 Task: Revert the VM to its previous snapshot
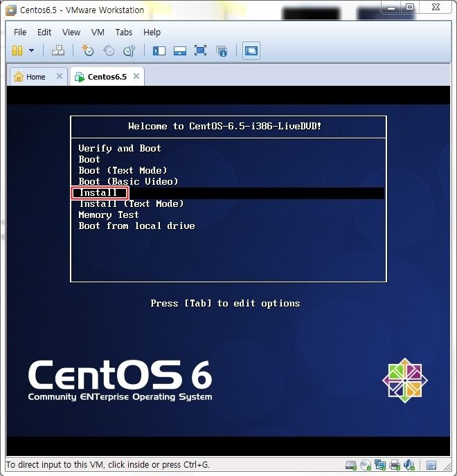pyautogui.click(x=109, y=51)
